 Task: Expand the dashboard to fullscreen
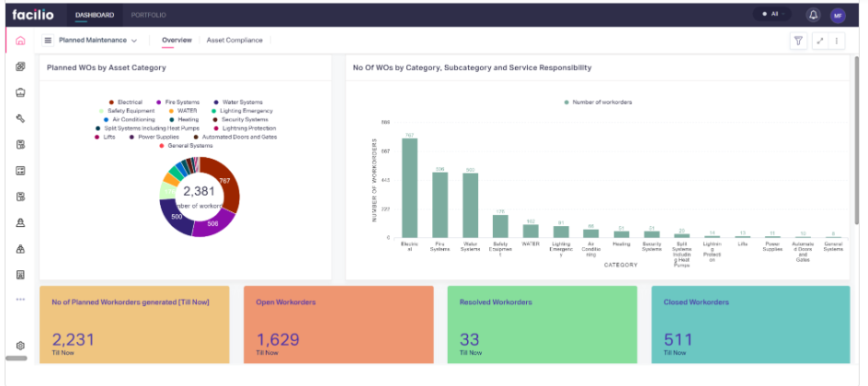click(x=820, y=40)
